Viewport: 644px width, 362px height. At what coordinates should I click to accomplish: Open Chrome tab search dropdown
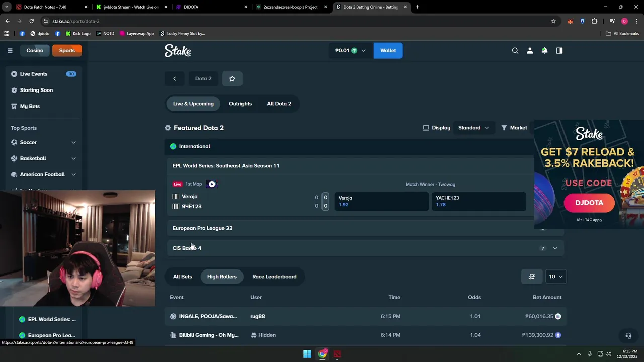click(7, 7)
